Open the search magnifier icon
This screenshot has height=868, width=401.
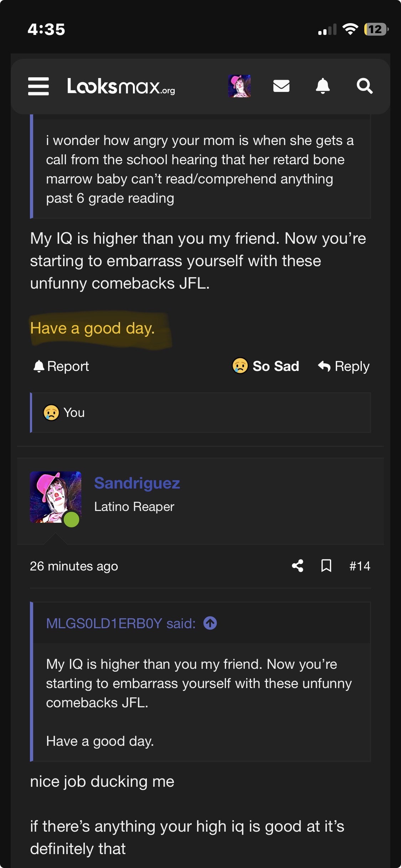pyautogui.click(x=364, y=86)
